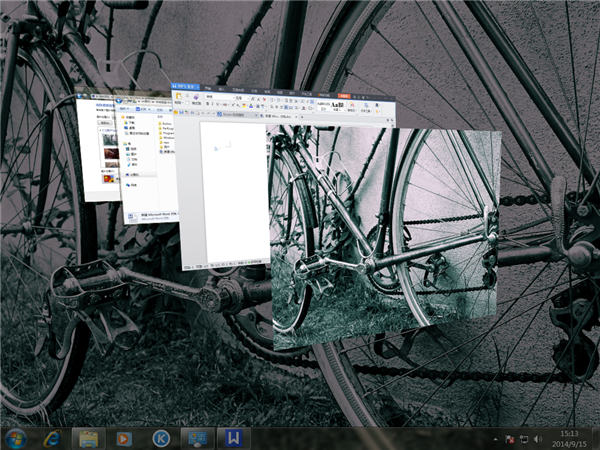Click the Action Center flag tray icon

tap(509, 439)
